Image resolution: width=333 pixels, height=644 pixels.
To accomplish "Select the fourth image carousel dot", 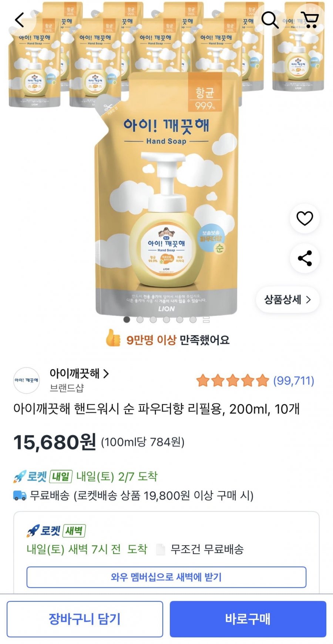I will coord(166,320).
